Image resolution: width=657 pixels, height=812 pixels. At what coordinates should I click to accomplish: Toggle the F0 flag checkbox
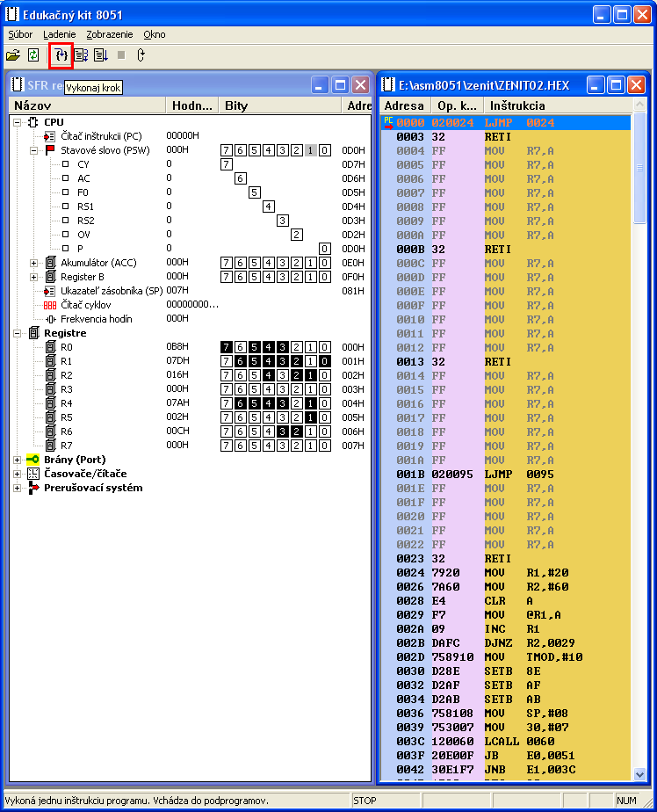point(65,192)
